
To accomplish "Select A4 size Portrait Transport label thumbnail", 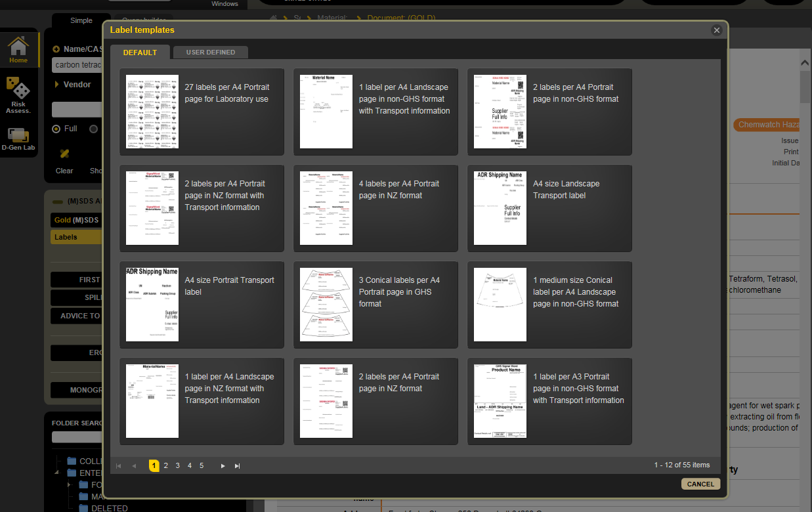I will (x=152, y=305).
